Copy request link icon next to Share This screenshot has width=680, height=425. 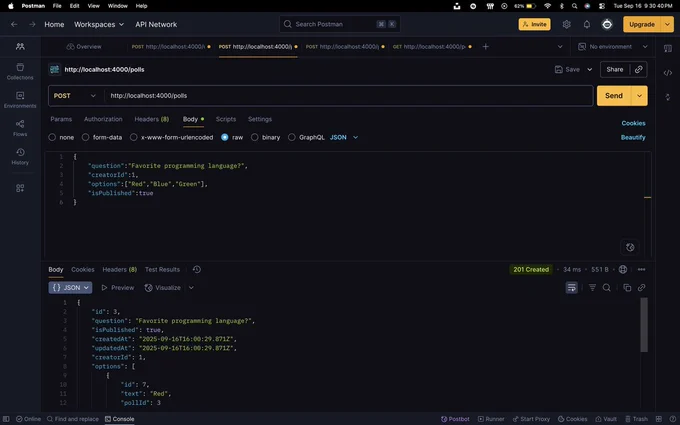(x=638, y=69)
